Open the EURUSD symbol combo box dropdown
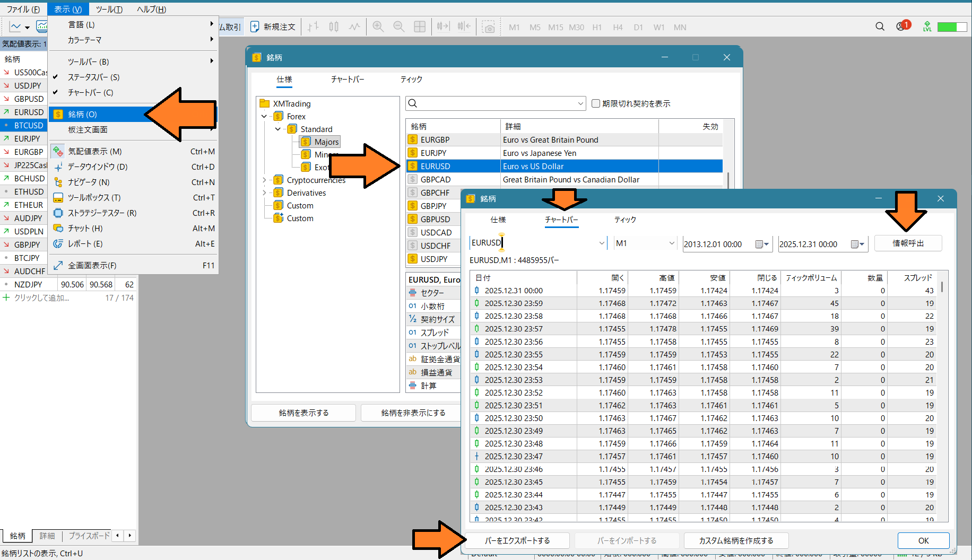The width and height of the screenshot is (972, 560). pos(602,243)
